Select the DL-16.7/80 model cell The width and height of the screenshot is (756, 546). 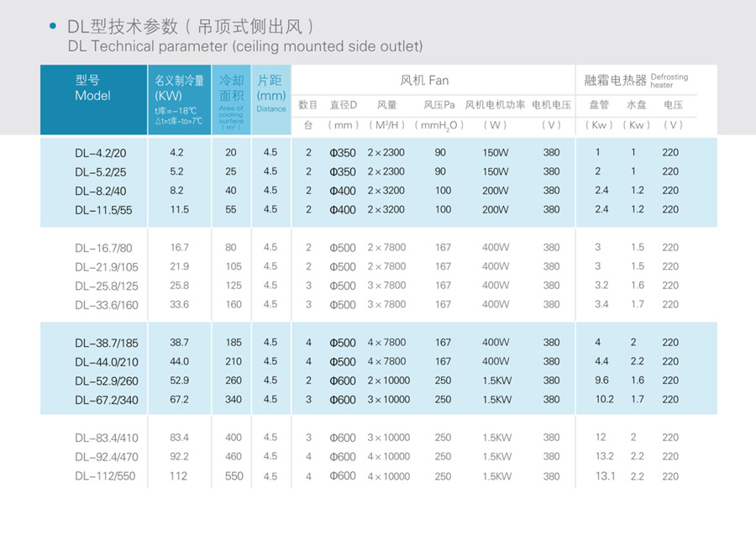(103, 248)
